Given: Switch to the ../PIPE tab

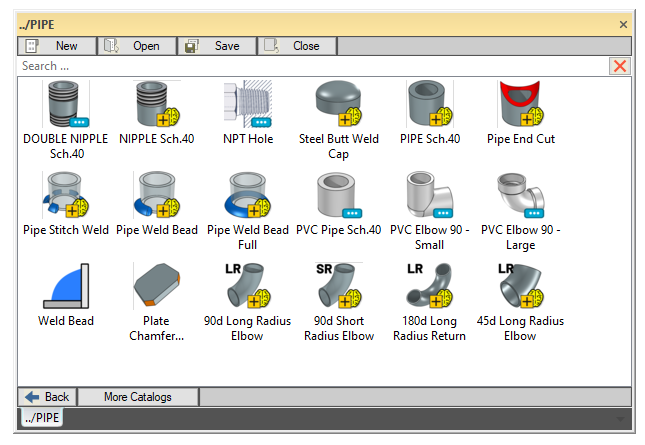Looking at the screenshot, I should (41, 417).
